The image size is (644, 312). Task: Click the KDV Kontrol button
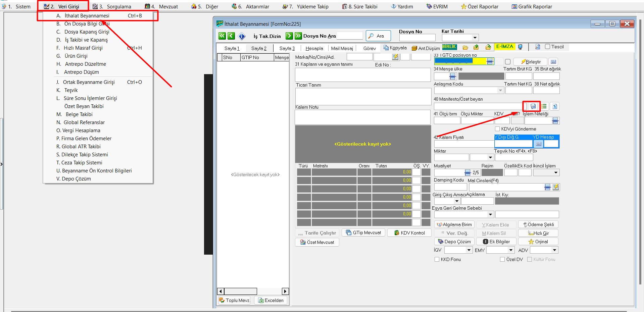click(x=409, y=232)
